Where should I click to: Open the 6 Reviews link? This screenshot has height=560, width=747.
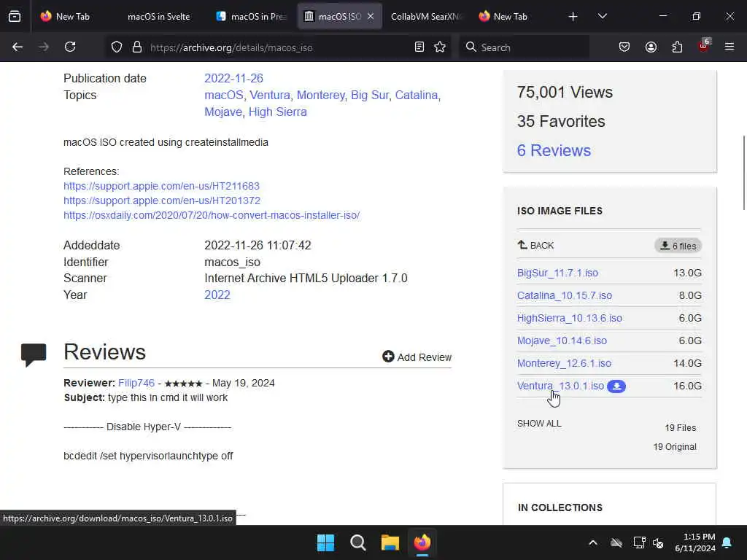pyautogui.click(x=554, y=150)
